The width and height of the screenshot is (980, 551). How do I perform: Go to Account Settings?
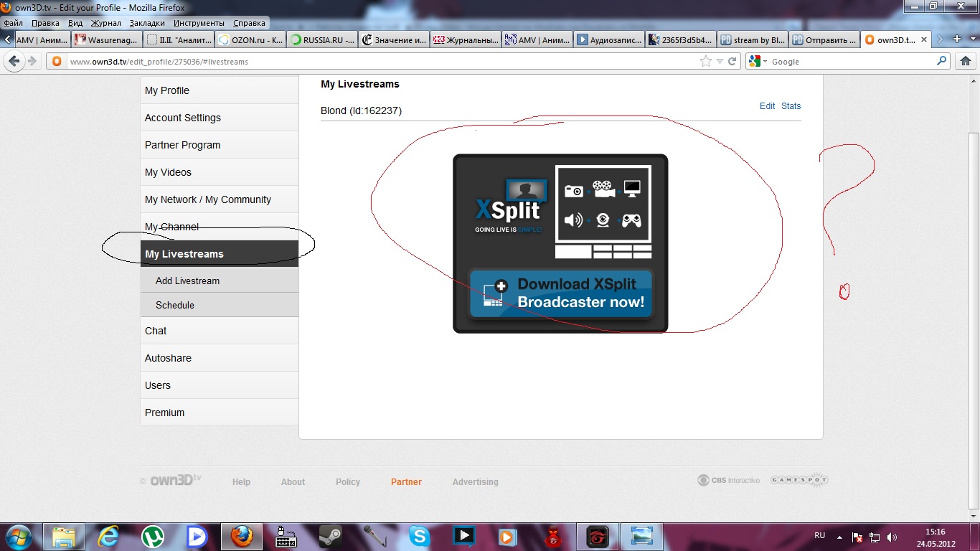[220, 118]
